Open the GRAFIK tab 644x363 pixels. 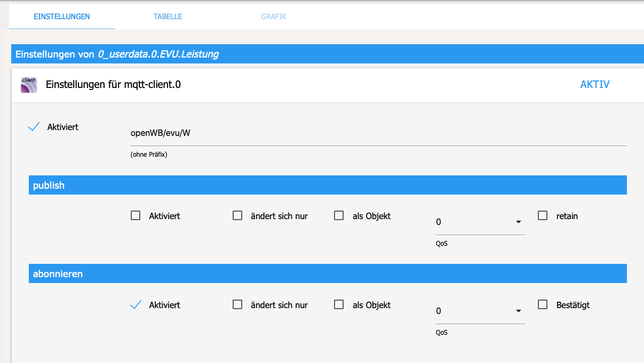274,17
